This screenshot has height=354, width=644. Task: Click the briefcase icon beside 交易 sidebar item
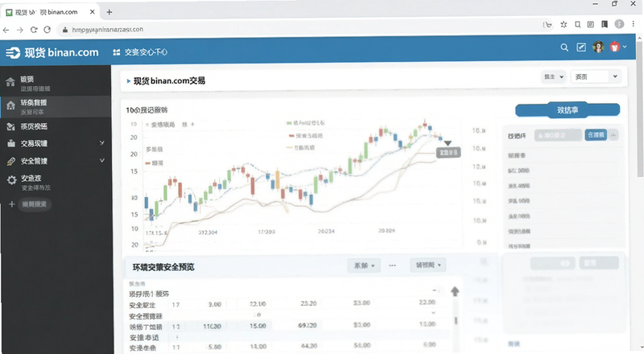[x=11, y=143]
